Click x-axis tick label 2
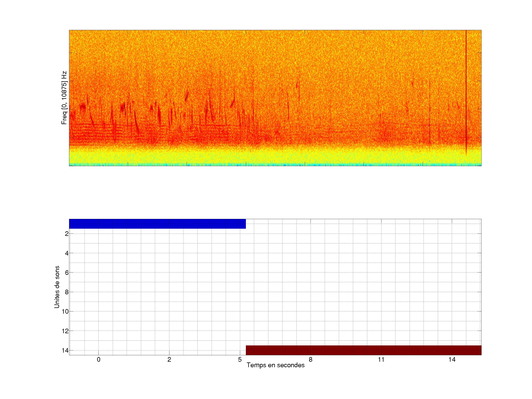Screen dimensions: 532x399 point(169,359)
